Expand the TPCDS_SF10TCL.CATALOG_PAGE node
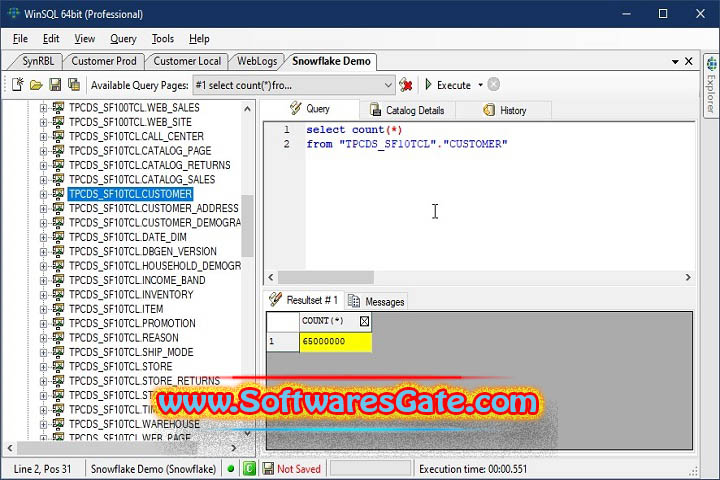 pos(43,151)
